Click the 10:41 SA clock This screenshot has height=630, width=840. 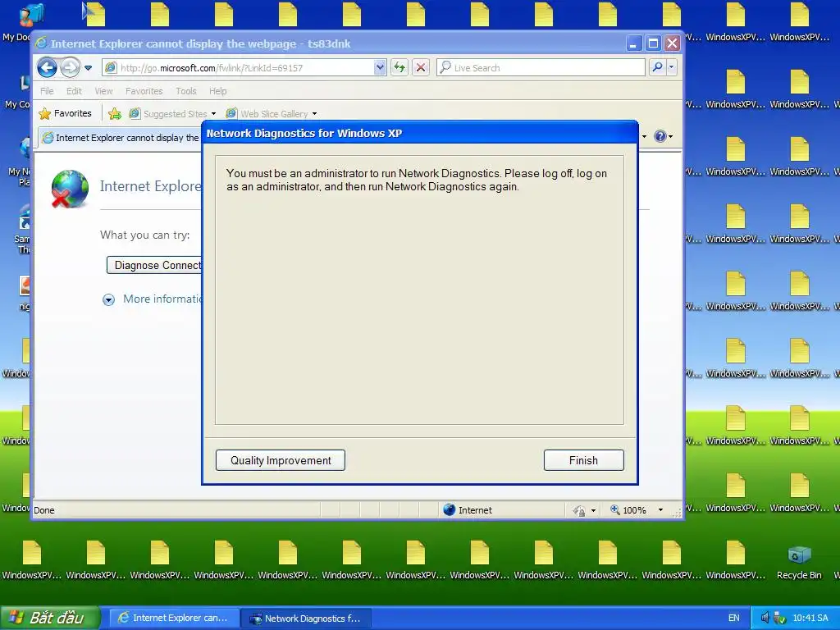(810, 618)
